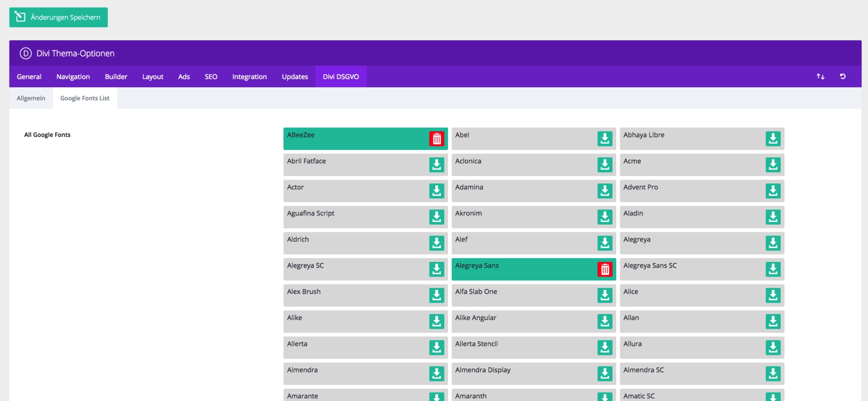
Task: Click the Amarante font name
Action: coord(302,396)
